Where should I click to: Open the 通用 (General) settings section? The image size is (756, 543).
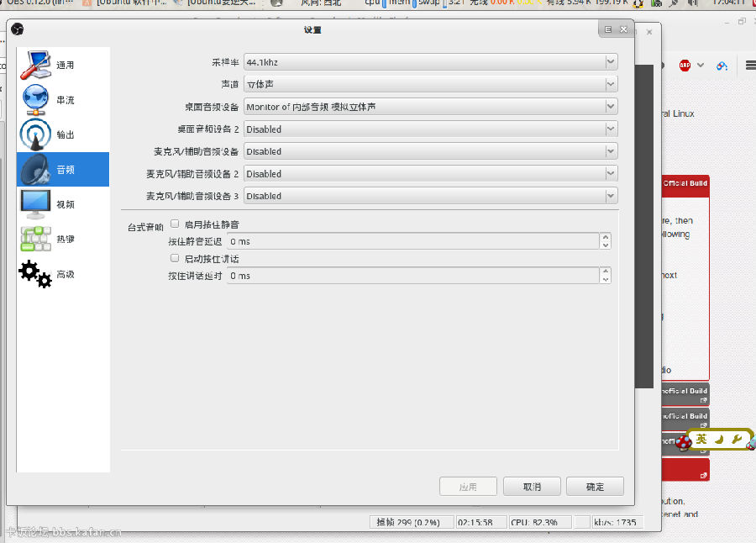(36, 65)
